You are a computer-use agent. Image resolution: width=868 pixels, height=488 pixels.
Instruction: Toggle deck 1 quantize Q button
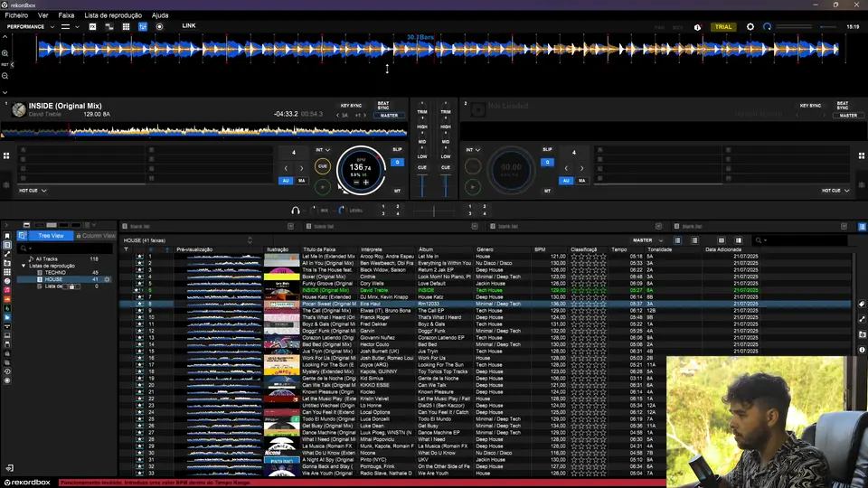397,162
